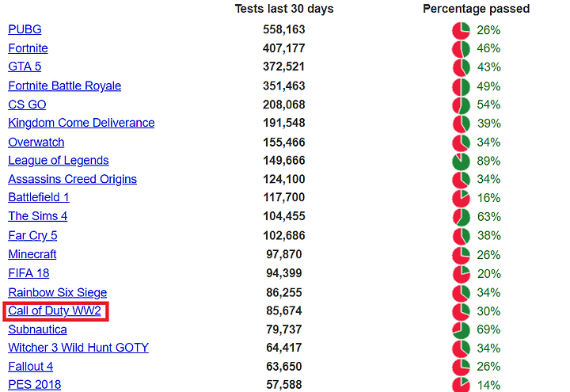
Task: Click the 16% passed value
Action: pyautogui.click(x=489, y=198)
